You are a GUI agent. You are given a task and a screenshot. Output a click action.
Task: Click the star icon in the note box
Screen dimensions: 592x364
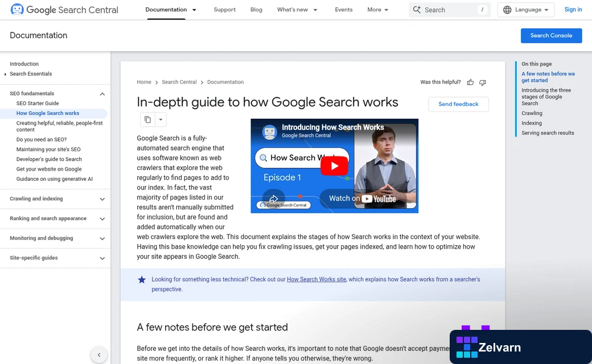(x=142, y=279)
